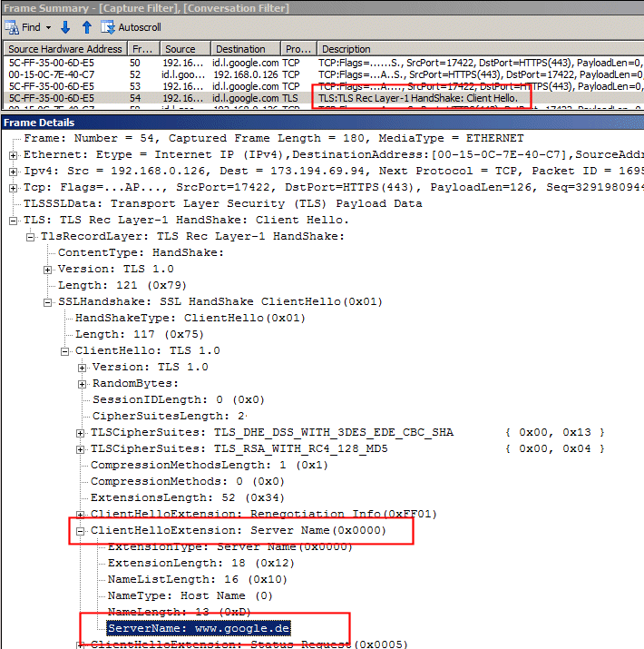Expand the Ethernet node
The image size is (644, 649).
coord(14,155)
